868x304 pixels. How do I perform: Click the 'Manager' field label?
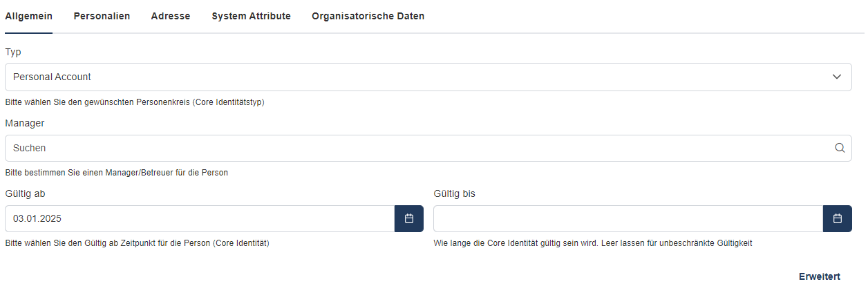pyautogui.click(x=25, y=123)
